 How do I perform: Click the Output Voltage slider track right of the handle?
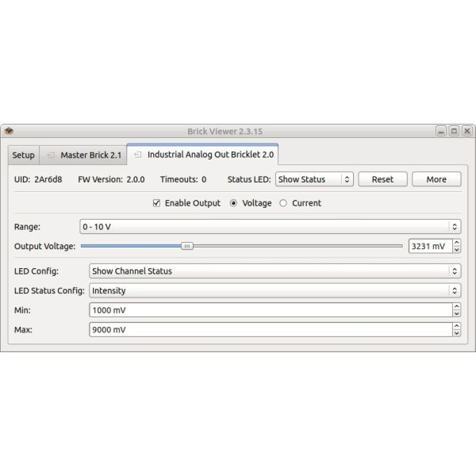click(297, 246)
